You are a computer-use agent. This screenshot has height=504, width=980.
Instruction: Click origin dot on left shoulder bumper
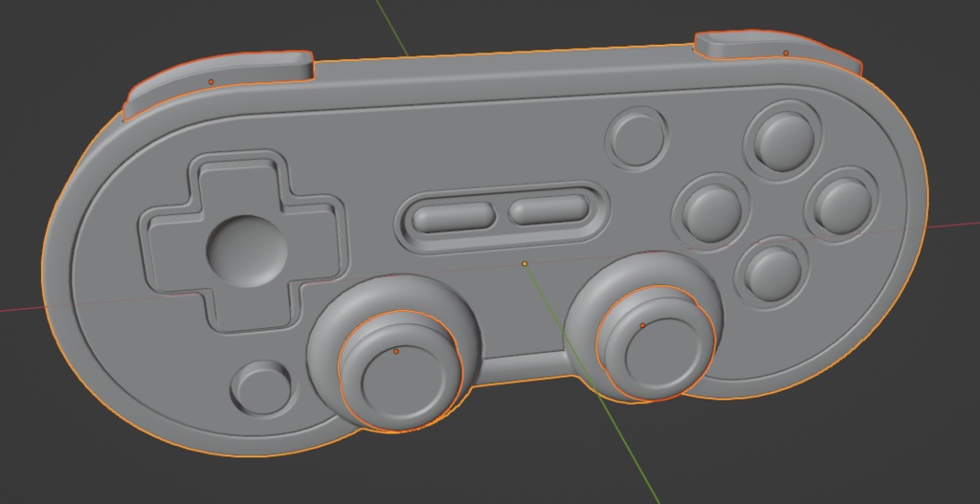pos(211,82)
